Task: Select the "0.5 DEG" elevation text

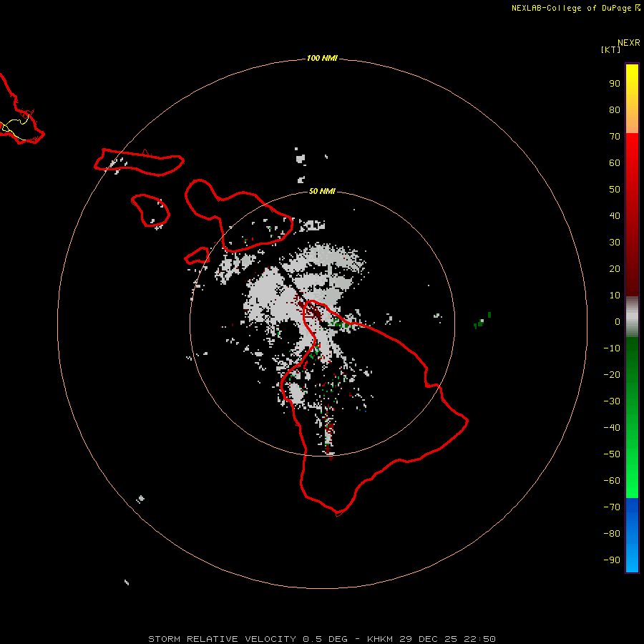Action: [x=326, y=639]
